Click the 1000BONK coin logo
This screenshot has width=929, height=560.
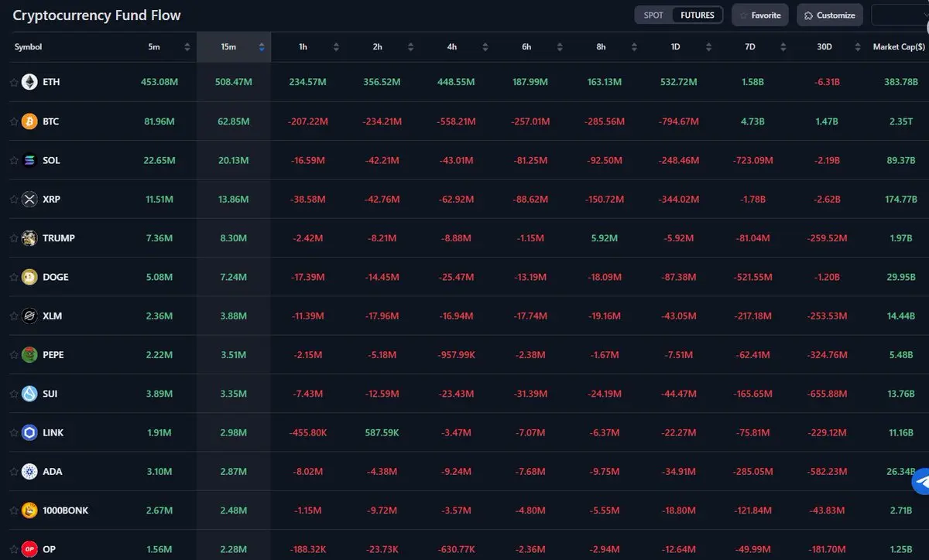(29, 510)
